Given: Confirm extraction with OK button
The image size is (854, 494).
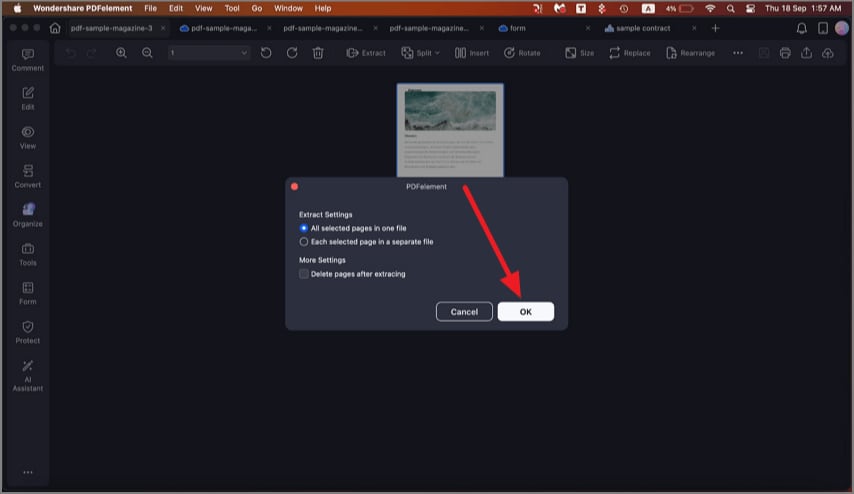Looking at the screenshot, I should click(x=526, y=312).
